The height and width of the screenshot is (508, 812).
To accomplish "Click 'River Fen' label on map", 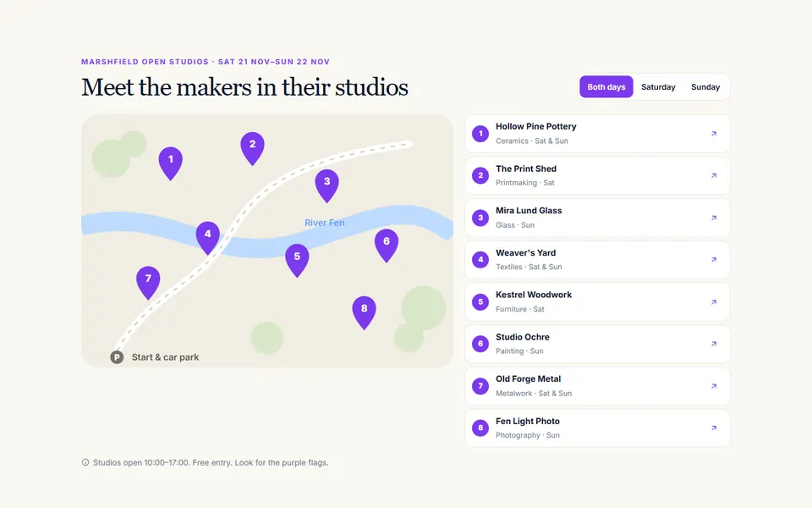I will (325, 223).
